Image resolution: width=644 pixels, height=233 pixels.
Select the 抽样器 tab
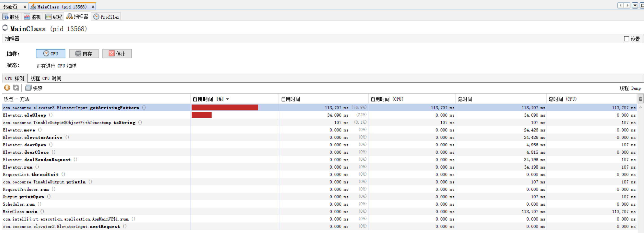tap(77, 17)
